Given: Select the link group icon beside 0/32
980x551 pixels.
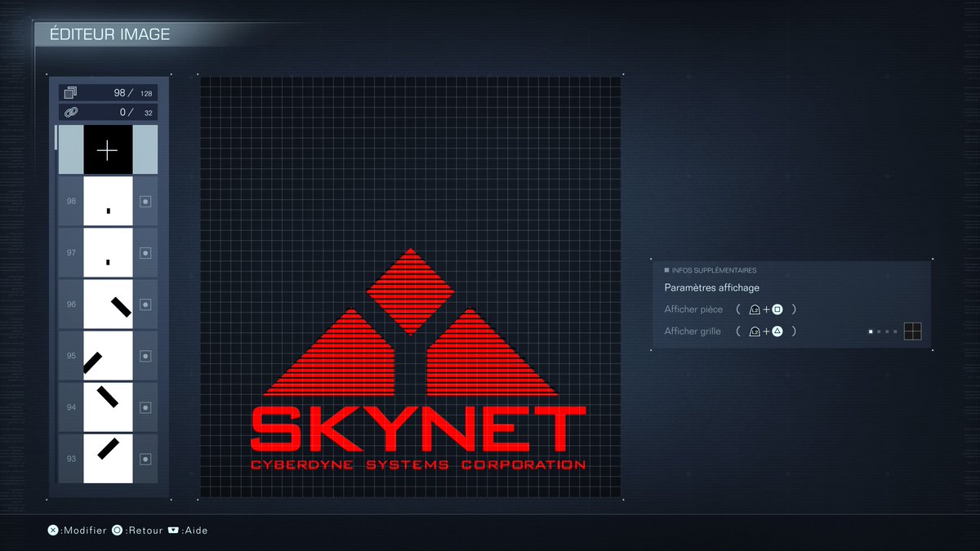Looking at the screenshot, I should click(x=70, y=113).
